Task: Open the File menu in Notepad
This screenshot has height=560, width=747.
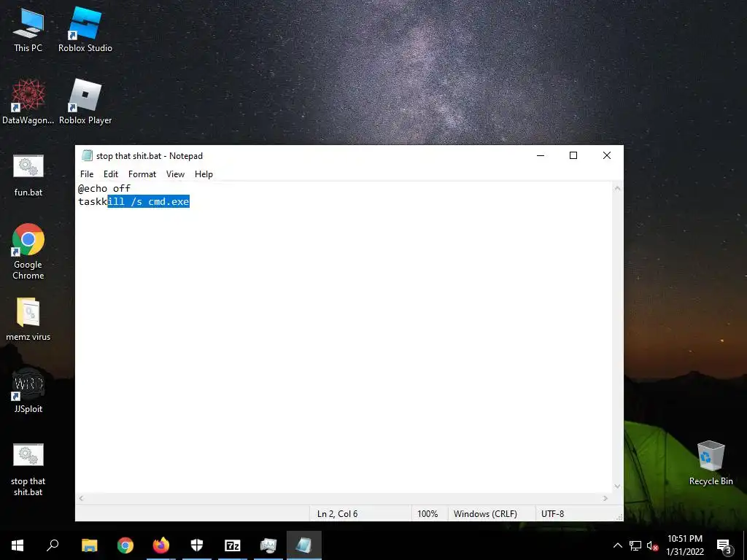Action: (x=87, y=174)
